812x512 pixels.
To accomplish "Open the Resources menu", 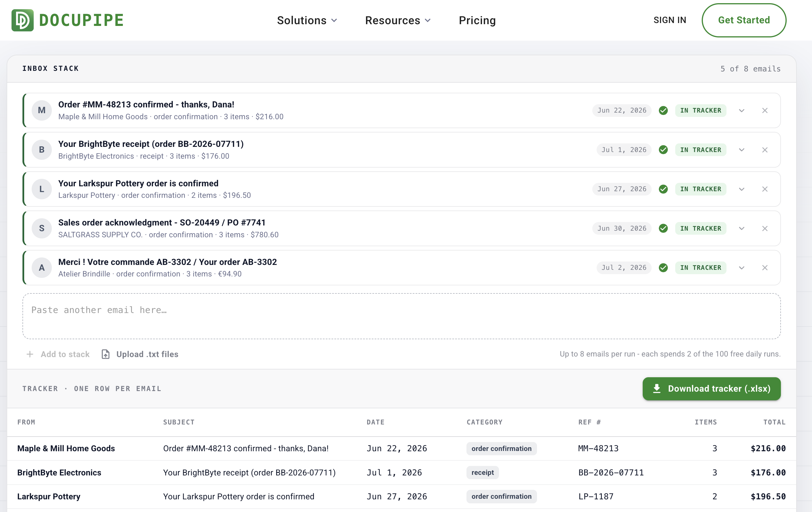I will (398, 20).
